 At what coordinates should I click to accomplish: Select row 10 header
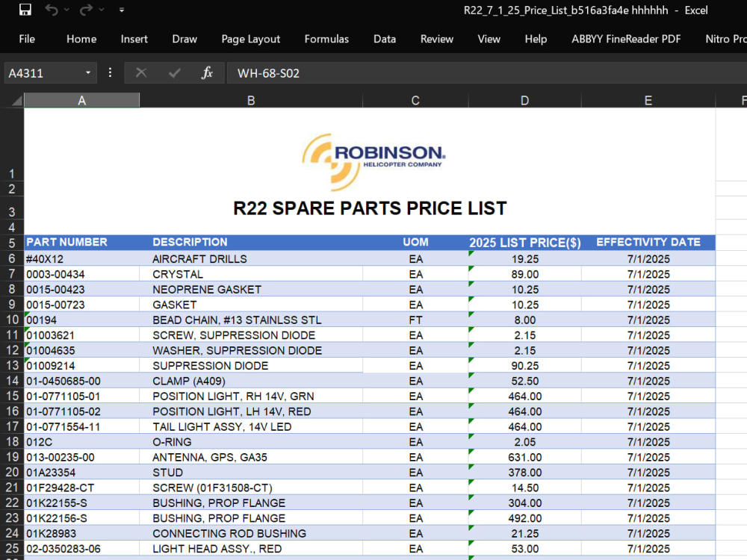tap(12, 320)
